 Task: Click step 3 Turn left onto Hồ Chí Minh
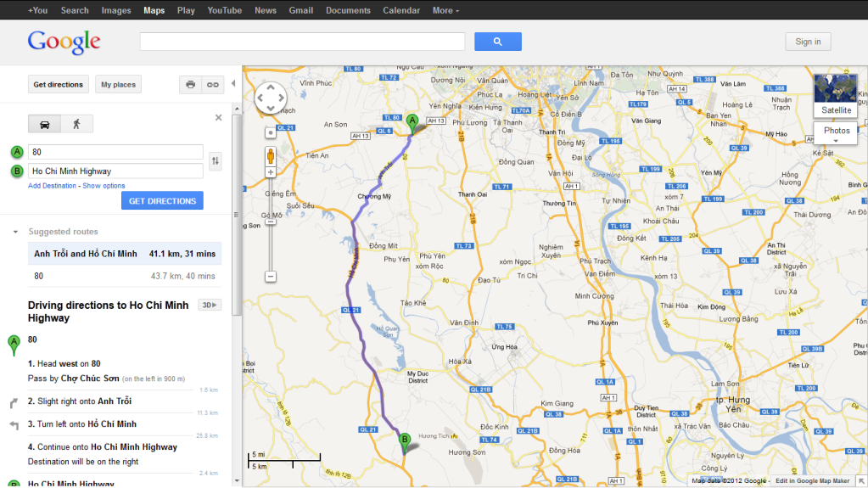pos(82,424)
